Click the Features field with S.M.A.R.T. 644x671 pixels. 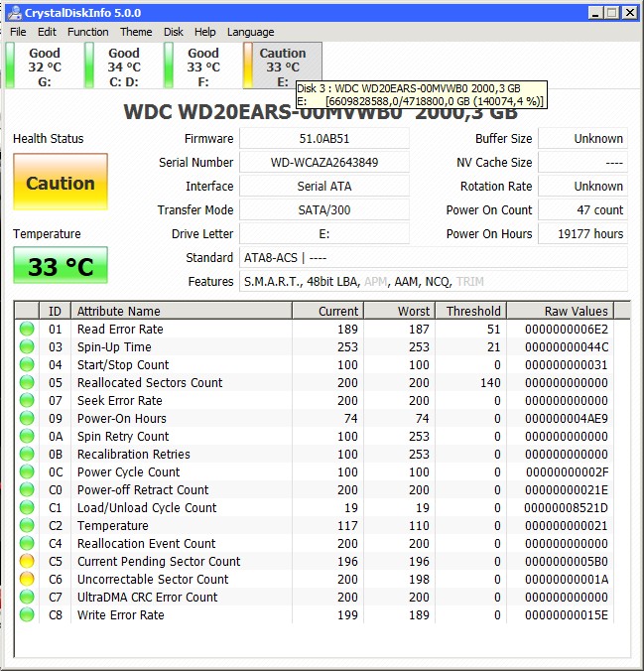(x=434, y=282)
